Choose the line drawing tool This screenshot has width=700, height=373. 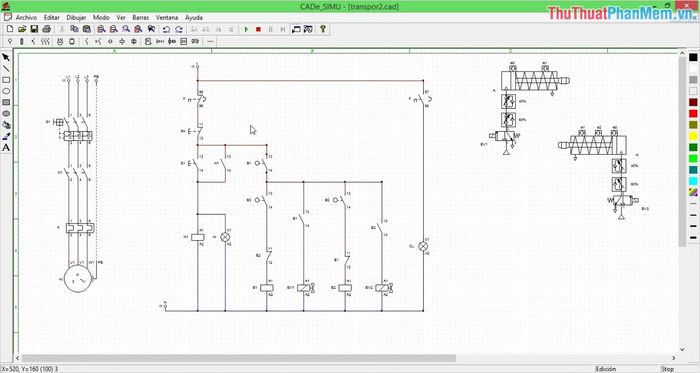tap(6, 69)
